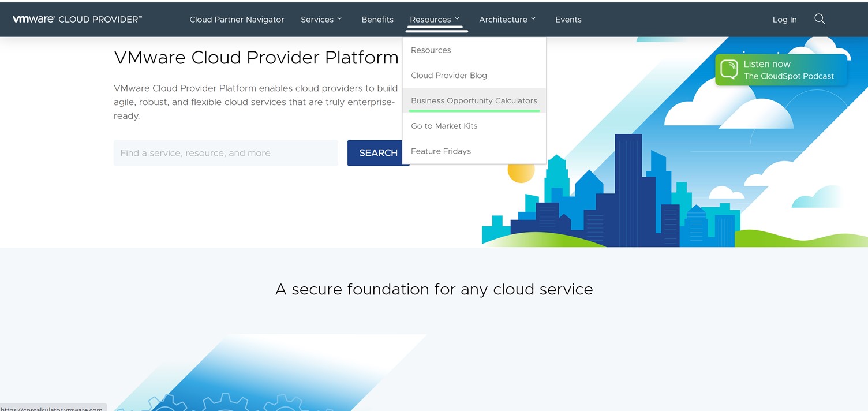The width and height of the screenshot is (868, 411).
Task: Focus the Find a service search field
Action: coord(226,153)
